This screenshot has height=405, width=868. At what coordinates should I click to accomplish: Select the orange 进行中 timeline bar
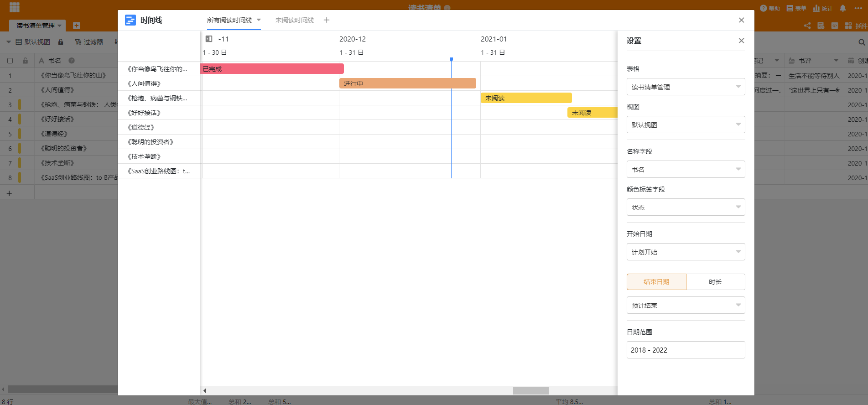coord(408,83)
